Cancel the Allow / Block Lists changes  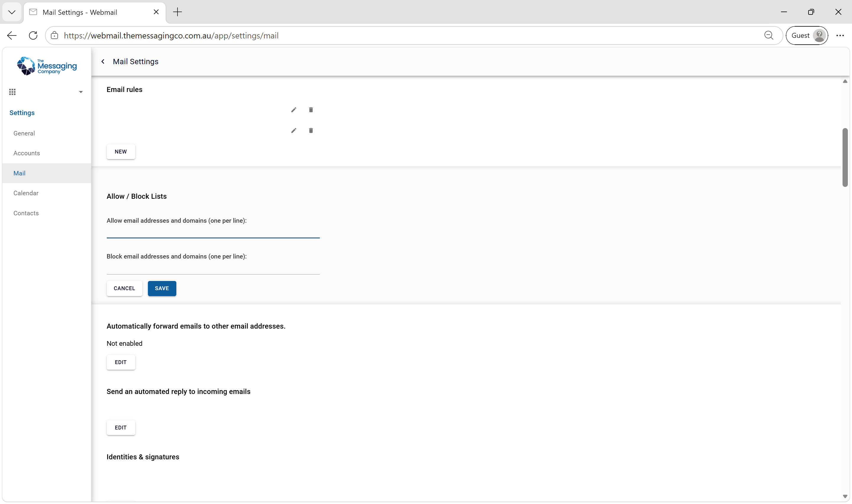coord(124,288)
